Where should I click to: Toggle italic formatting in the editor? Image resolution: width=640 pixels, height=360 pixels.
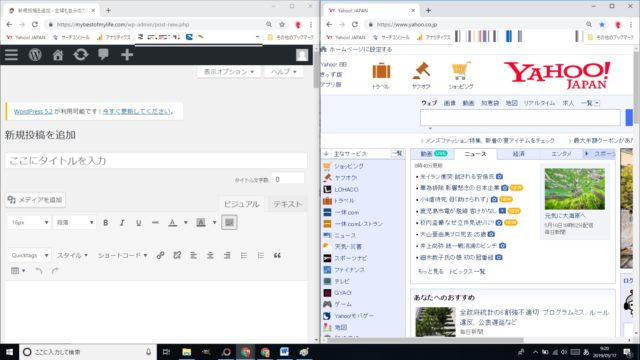(122, 222)
